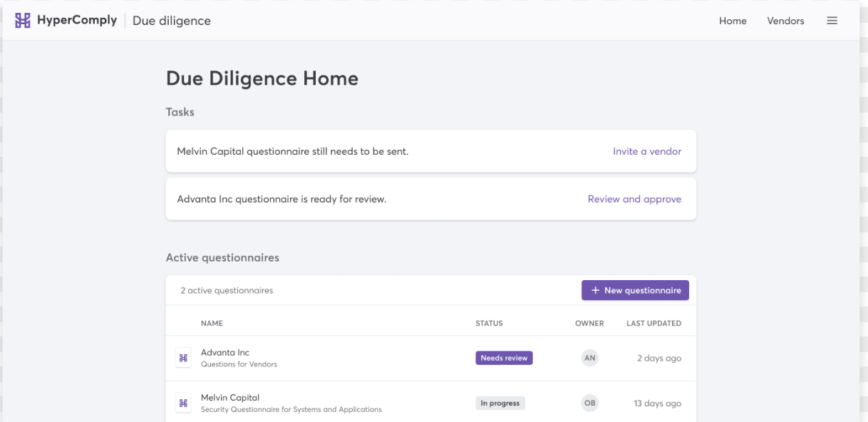This screenshot has width=868, height=422.
Task: Click the AN owner avatar
Action: 589,358
